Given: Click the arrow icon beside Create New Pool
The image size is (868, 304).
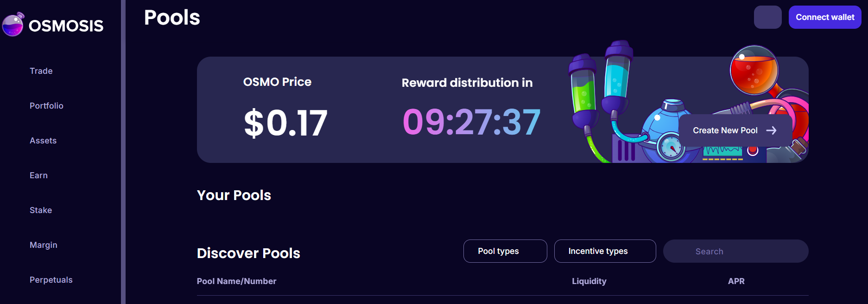Looking at the screenshot, I should point(771,130).
